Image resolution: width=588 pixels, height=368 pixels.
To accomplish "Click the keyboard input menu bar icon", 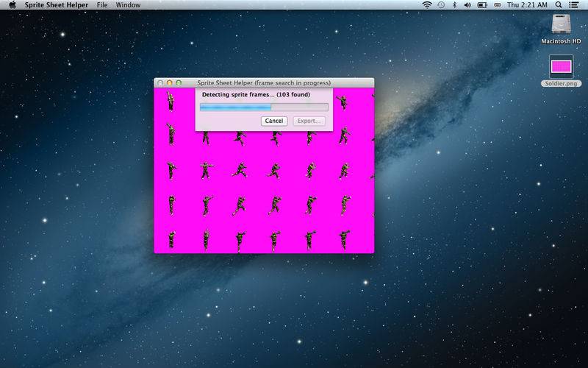I will (498, 5).
